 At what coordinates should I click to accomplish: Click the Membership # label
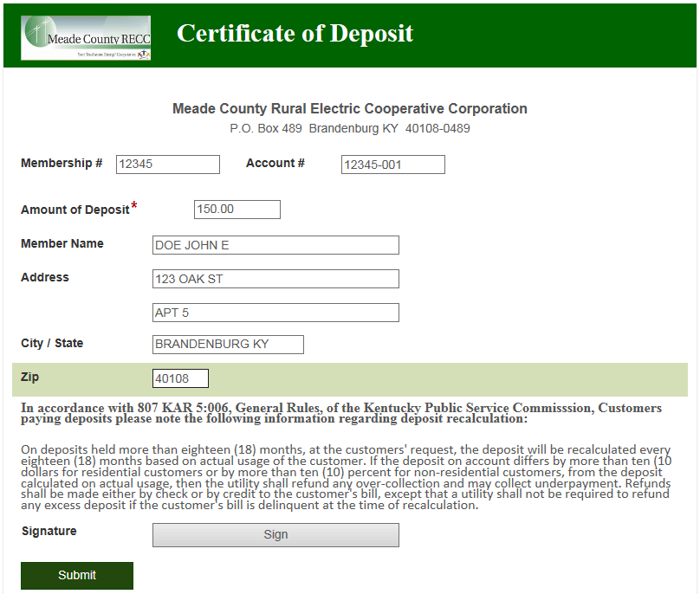pyautogui.click(x=62, y=163)
